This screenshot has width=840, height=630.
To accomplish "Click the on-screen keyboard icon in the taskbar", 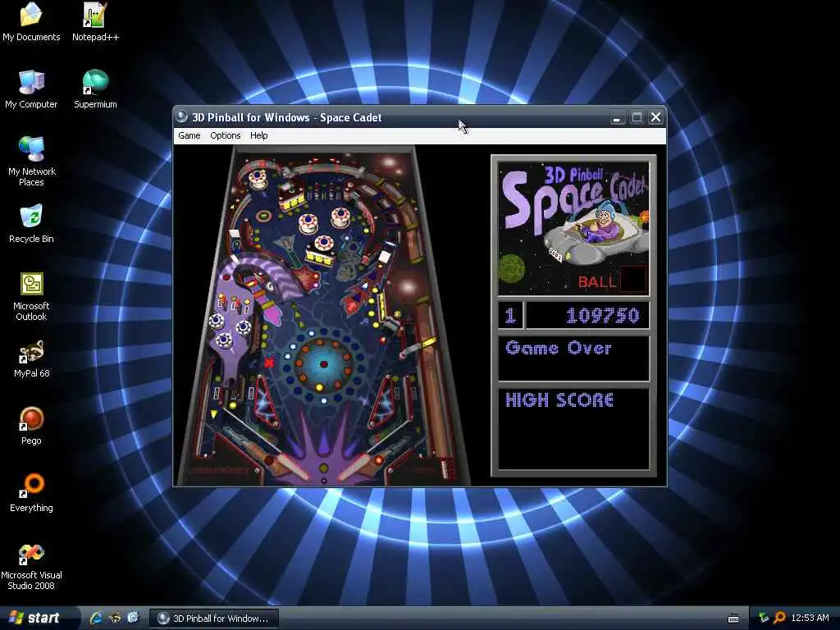I will pos(733,619).
